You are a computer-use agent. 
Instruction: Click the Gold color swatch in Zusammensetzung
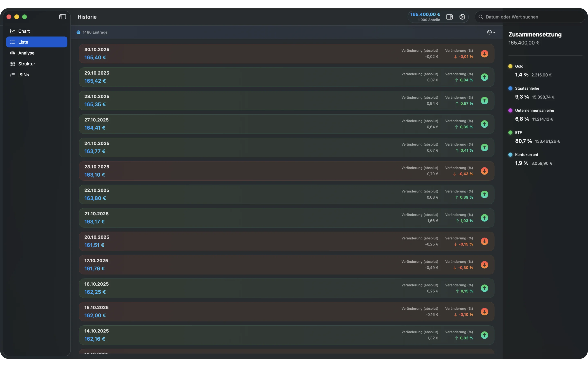click(x=510, y=66)
